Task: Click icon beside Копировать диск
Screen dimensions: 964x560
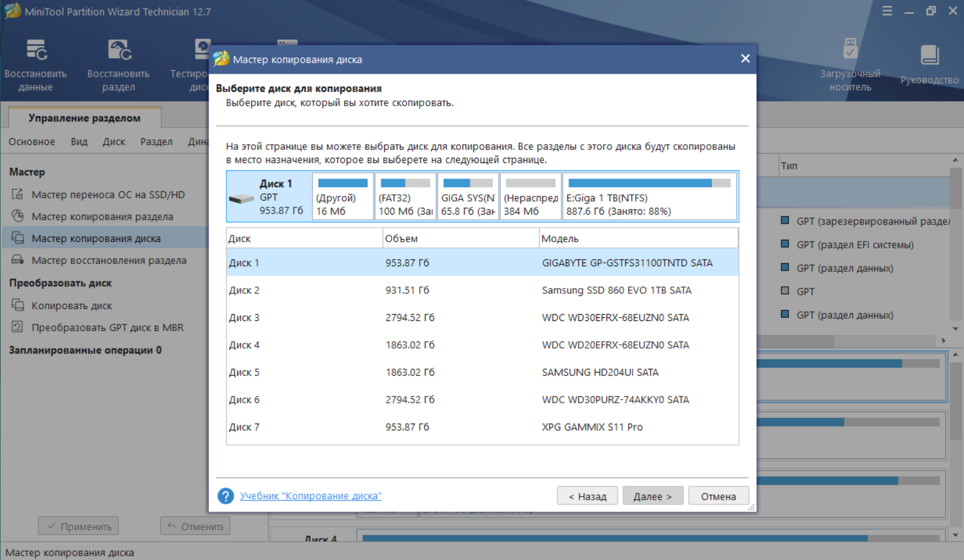Action: coord(18,305)
